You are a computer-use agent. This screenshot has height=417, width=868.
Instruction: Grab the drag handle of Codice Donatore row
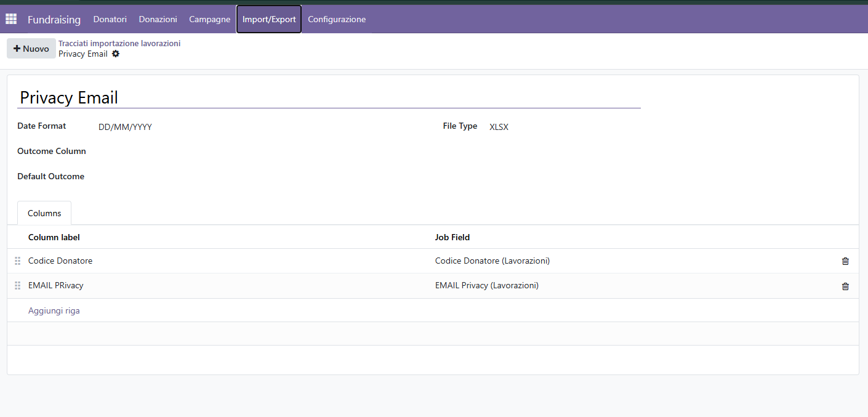coord(17,261)
